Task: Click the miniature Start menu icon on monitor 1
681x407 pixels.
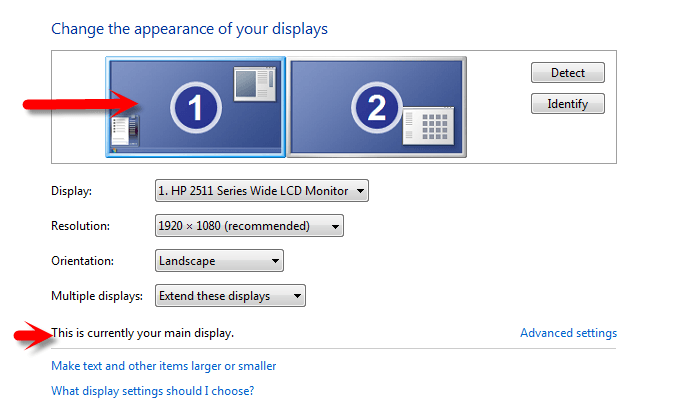Action: (123, 131)
